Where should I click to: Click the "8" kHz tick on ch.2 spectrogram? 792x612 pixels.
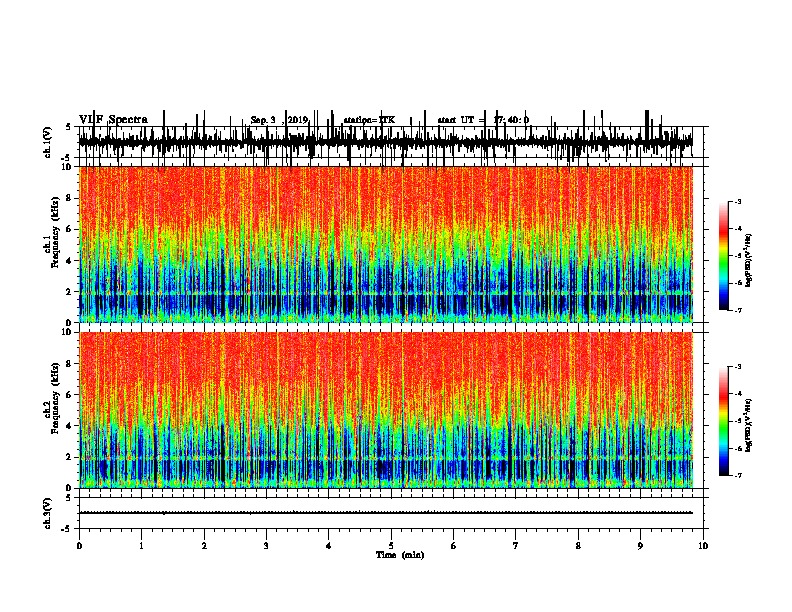pyautogui.click(x=69, y=364)
